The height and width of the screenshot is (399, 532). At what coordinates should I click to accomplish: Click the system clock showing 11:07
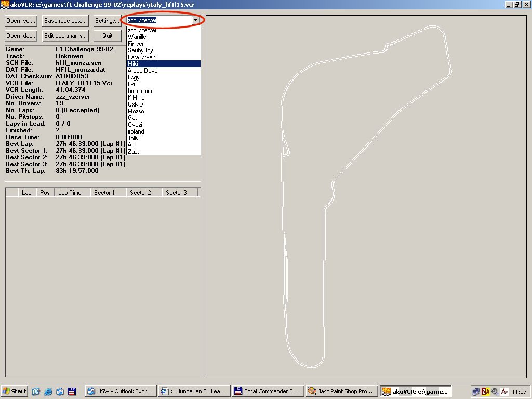(x=519, y=392)
